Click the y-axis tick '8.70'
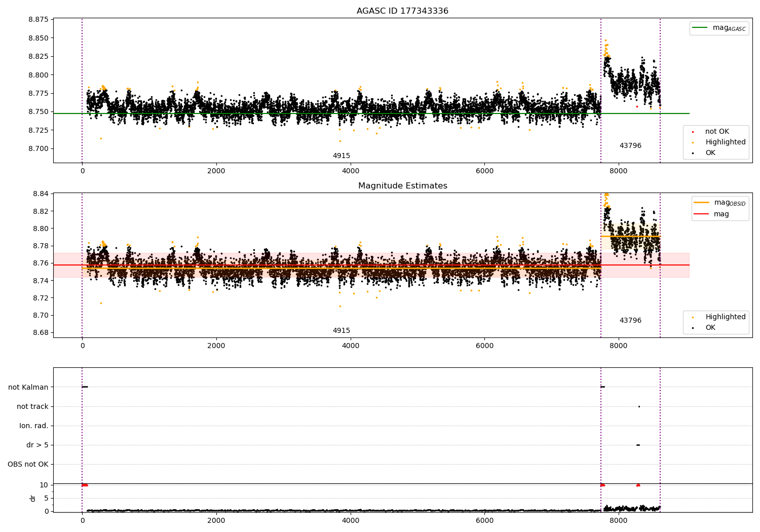 (41, 316)
